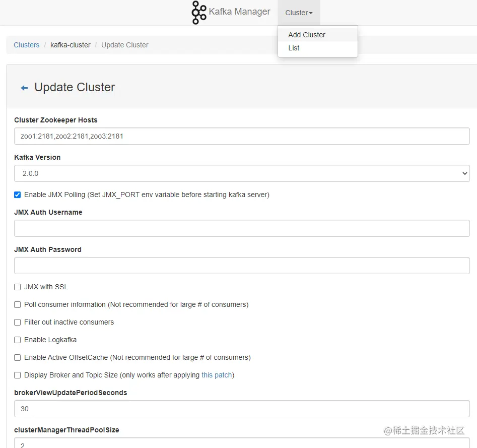This screenshot has width=477, height=448.
Task: Disable Enable JMX Polling
Action: 17,195
